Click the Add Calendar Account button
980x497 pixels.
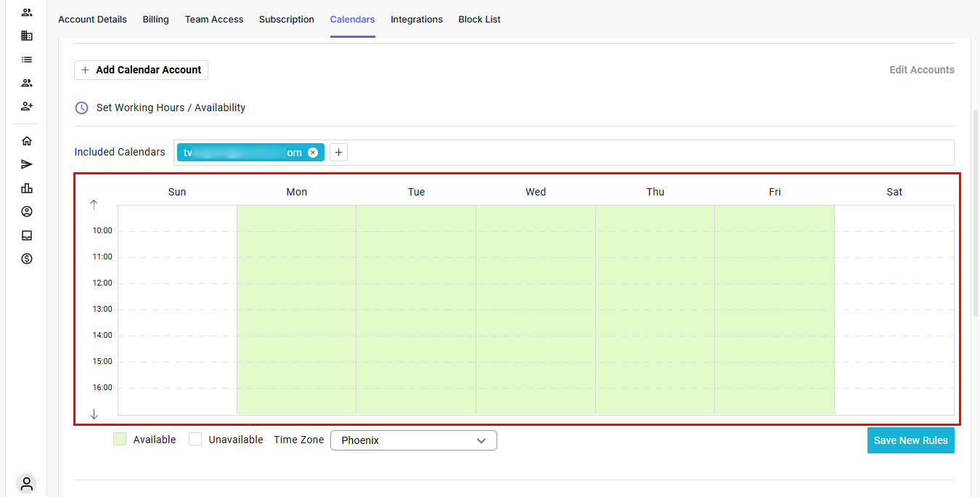pos(142,70)
